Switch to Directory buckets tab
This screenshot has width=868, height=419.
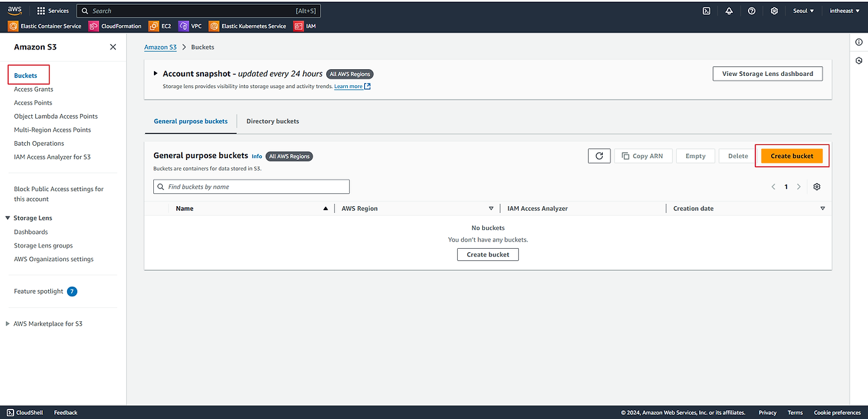click(273, 121)
